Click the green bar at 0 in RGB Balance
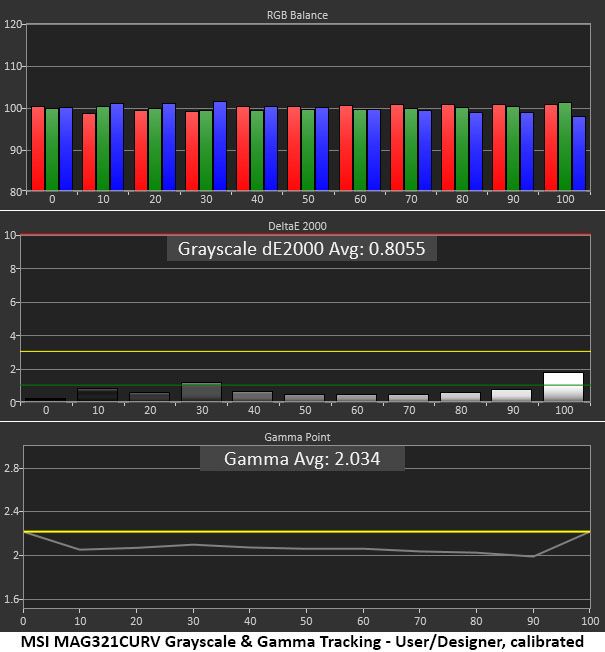This screenshot has height=652, width=605. point(52,150)
